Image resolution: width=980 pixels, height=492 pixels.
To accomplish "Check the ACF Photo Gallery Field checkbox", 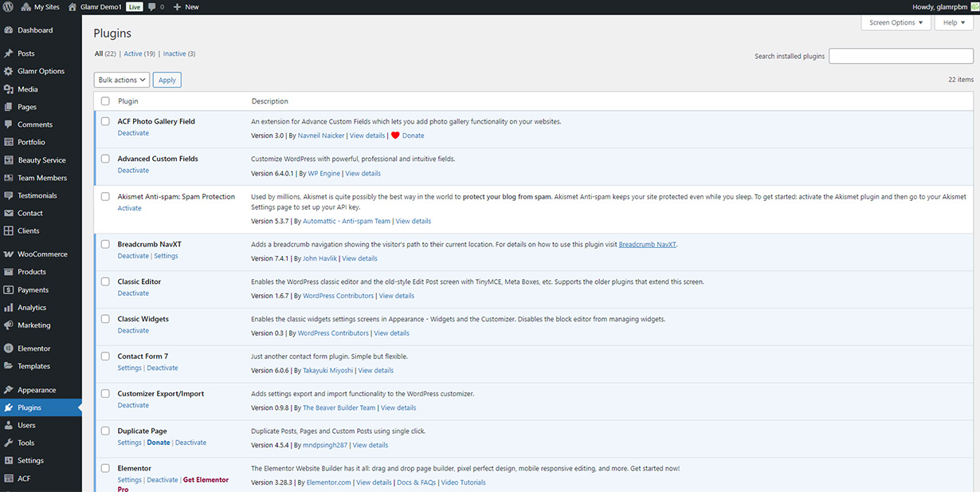I will tap(105, 121).
